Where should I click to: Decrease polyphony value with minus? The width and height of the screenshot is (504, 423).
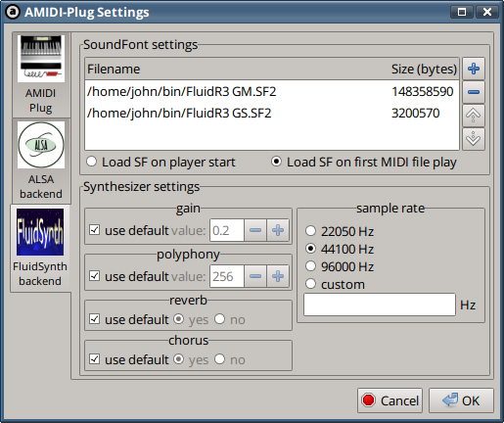coord(255,276)
